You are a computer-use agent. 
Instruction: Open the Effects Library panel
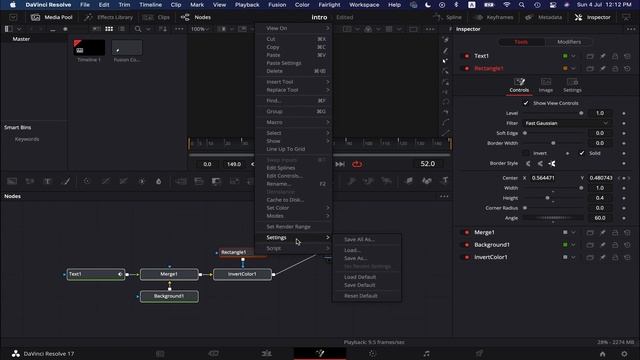coord(108,18)
